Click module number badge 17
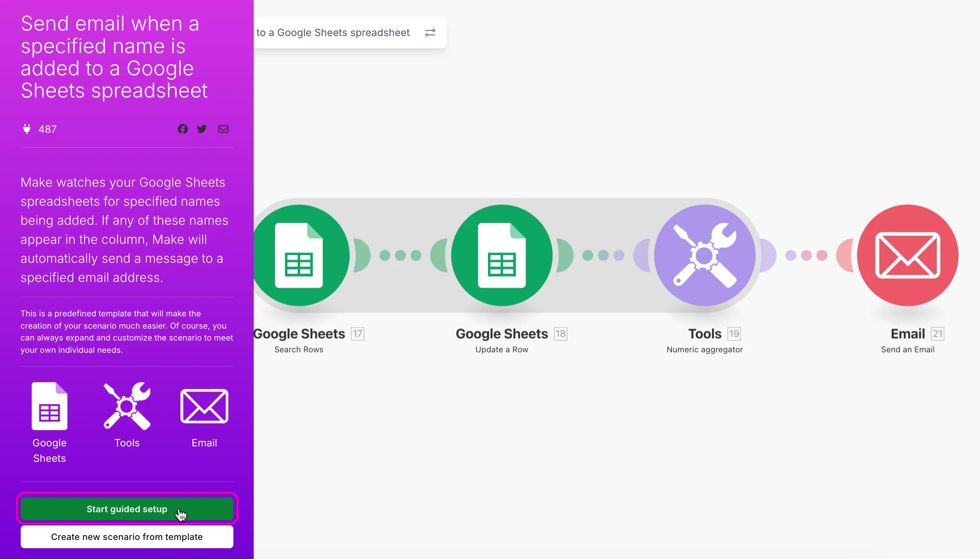Image resolution: width=980 pixels, height=559 pixels. tap(358, 334)
